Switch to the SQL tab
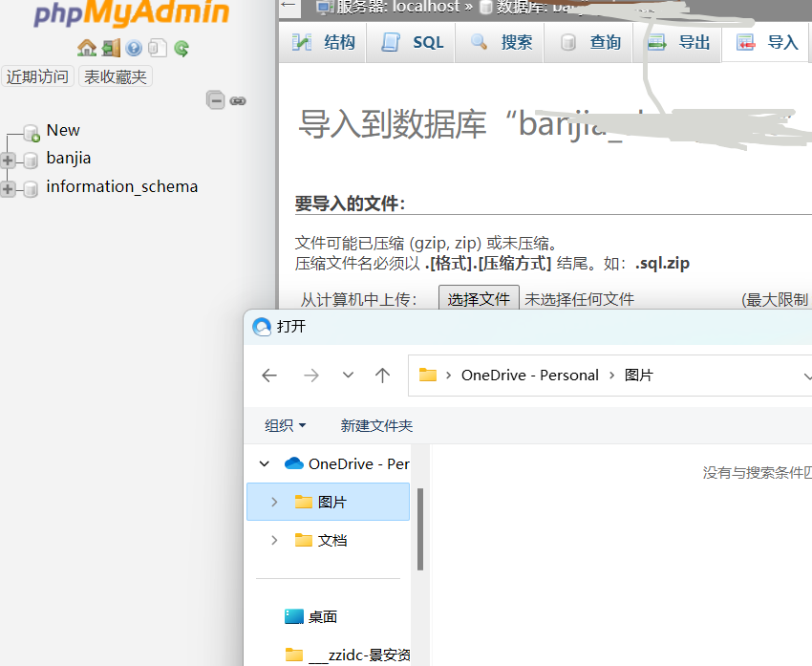 [413, 42]
